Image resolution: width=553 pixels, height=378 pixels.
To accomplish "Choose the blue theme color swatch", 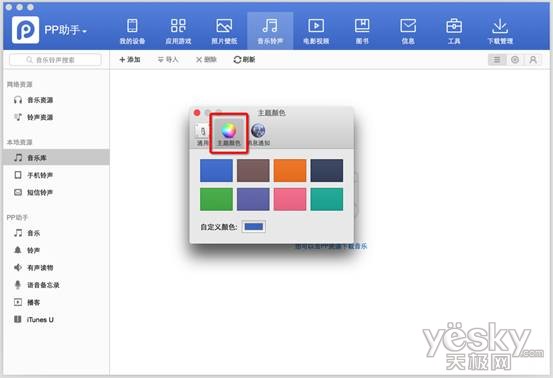I will pos(216,171).
